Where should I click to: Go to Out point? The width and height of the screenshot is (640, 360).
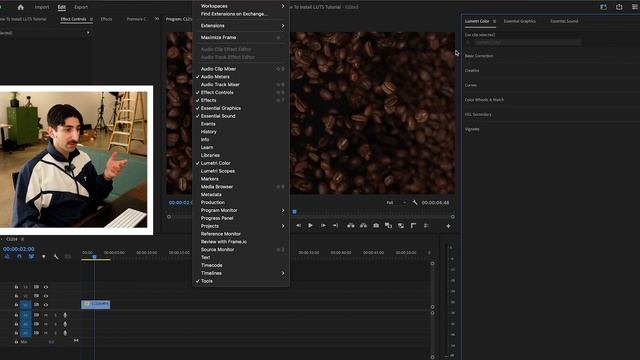335,225
